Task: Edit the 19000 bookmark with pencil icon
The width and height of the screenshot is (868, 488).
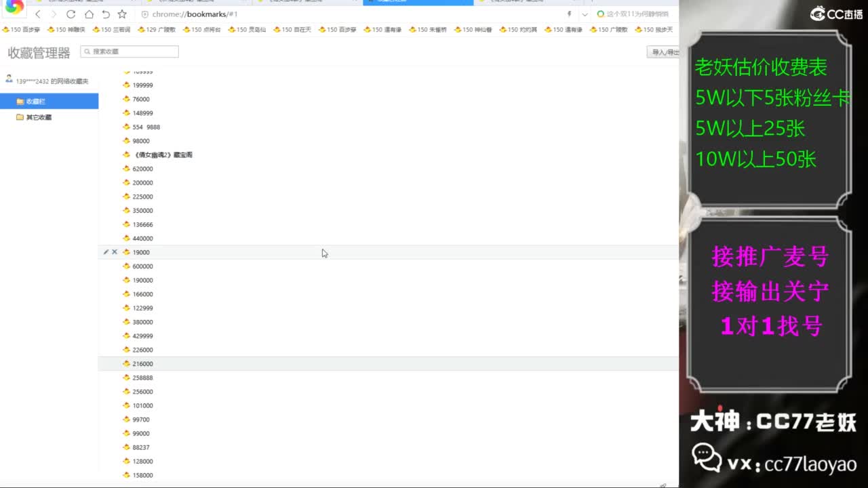Action: (x=106, y=252)
